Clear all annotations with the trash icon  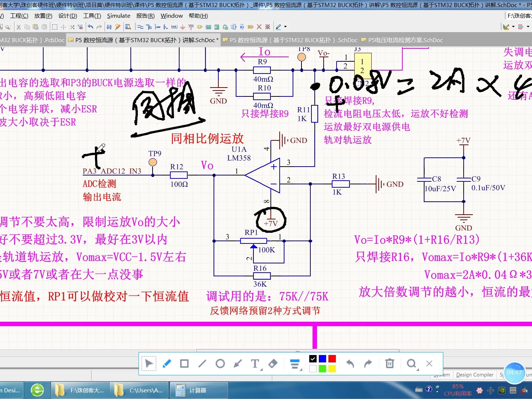(389, 364)
